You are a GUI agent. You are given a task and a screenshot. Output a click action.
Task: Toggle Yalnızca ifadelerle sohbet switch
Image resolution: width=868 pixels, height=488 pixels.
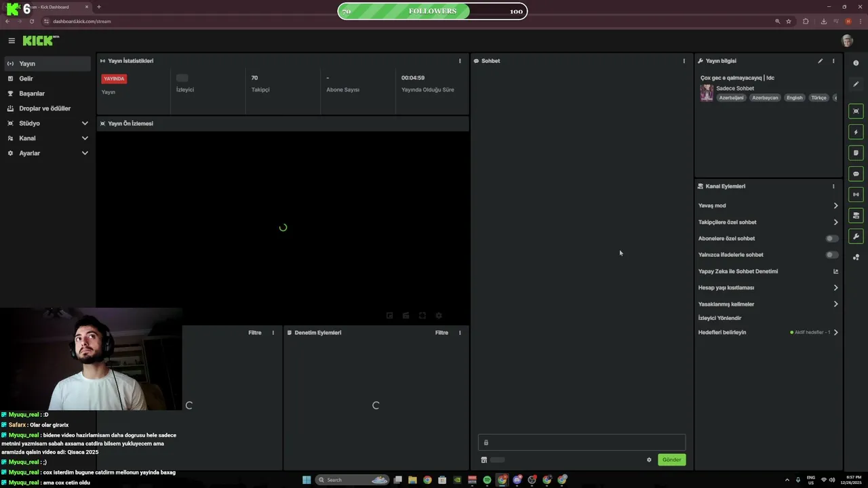click(x=831, y=255)
